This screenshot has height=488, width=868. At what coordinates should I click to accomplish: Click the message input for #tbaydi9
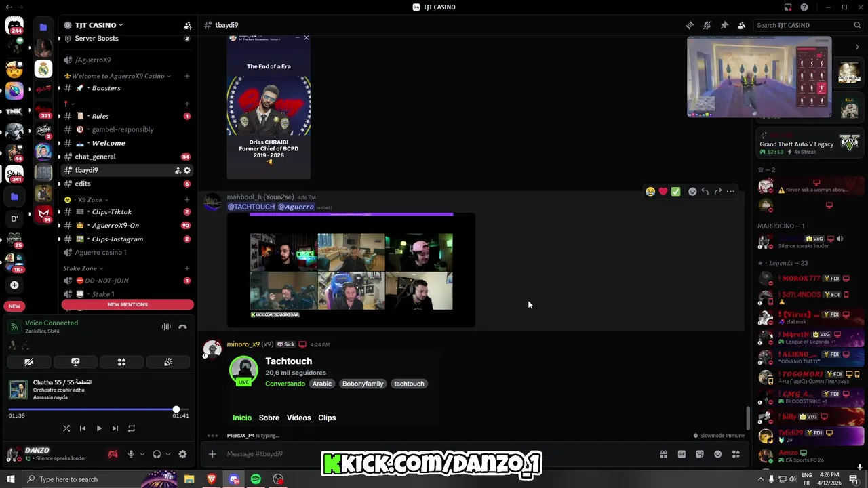[434, 454]
